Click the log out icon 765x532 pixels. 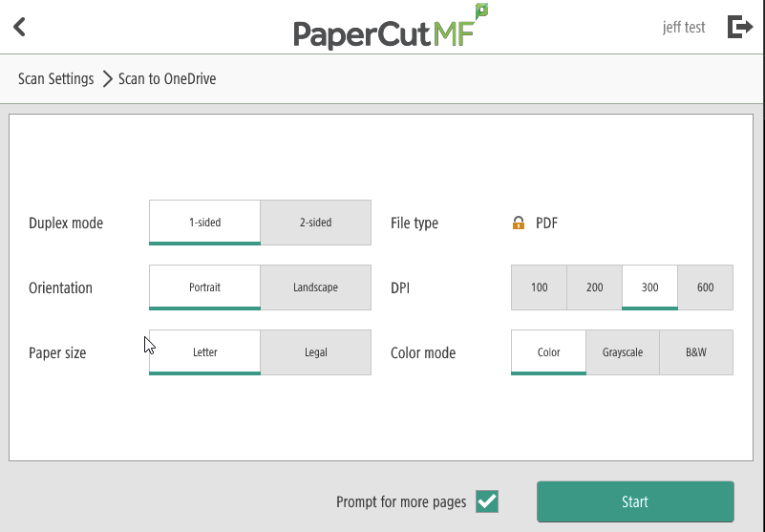pos(739,27)
